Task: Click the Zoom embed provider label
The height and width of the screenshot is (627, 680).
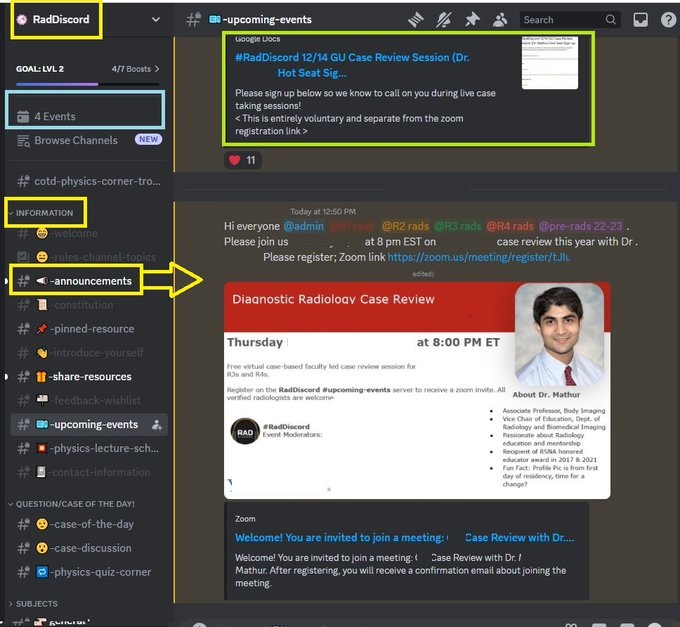Action: click(245, 519)
